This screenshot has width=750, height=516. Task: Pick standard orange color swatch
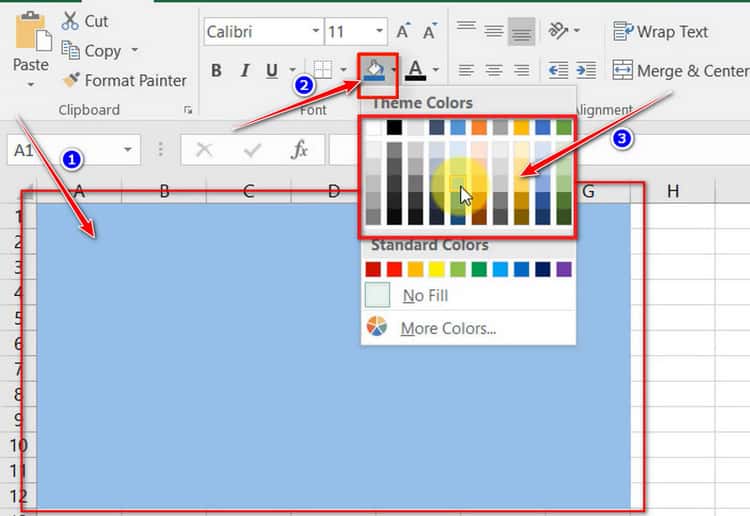pyautogui.click(x=415, y=269)
